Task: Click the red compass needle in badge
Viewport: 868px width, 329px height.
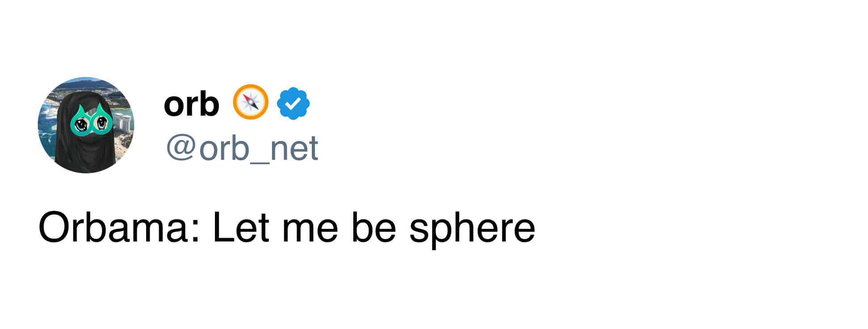Action: pos(247,99)
